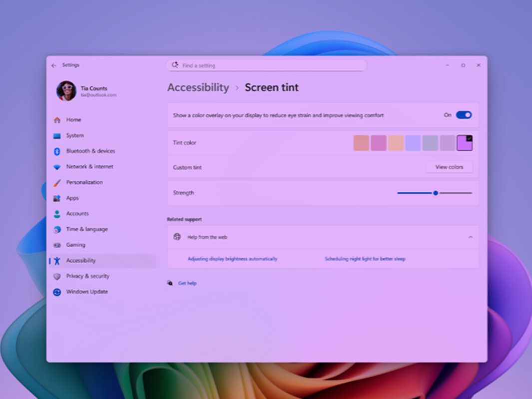The height and width of the screenshot is (399, 532).
Task: Click the Personalization brush icon
Action: 57,183
